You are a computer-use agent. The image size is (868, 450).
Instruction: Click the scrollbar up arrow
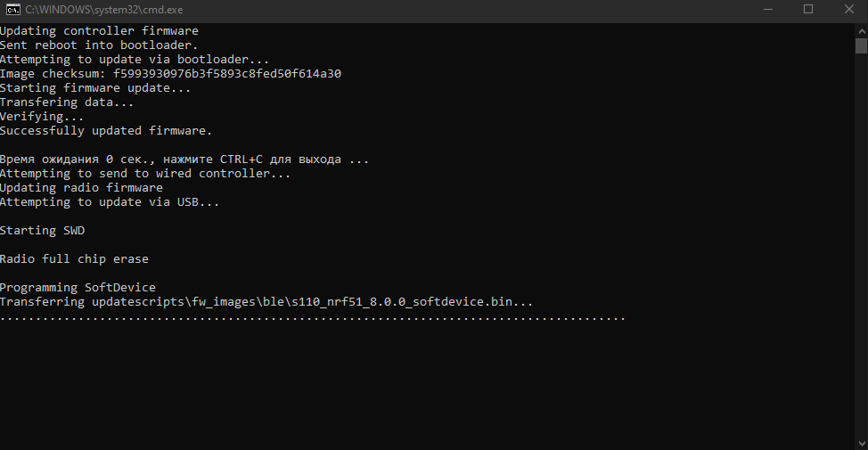click(861, 29)
